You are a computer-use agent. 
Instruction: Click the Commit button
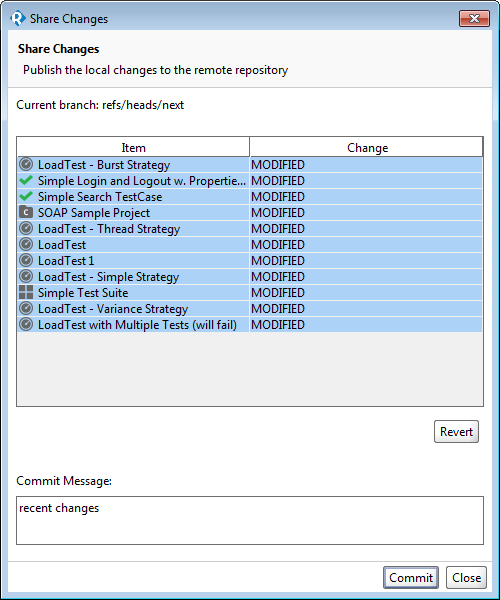point(411,577)
